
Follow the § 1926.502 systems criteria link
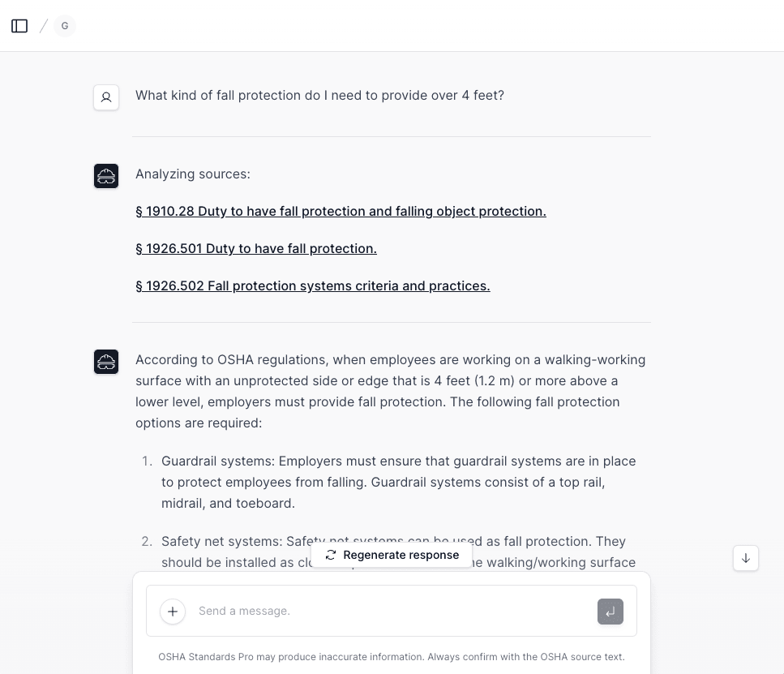click(x=313, y=286)
